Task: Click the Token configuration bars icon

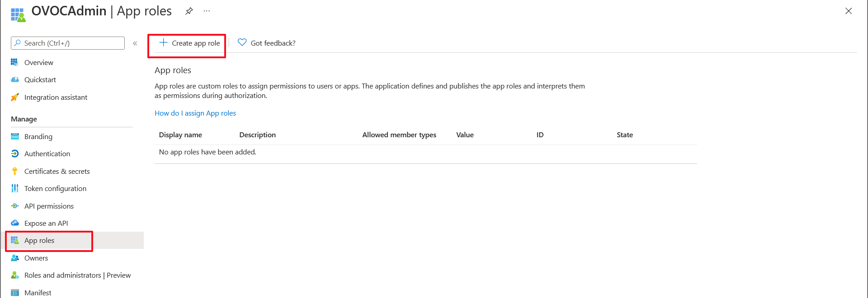Action: tap(15, 189)
